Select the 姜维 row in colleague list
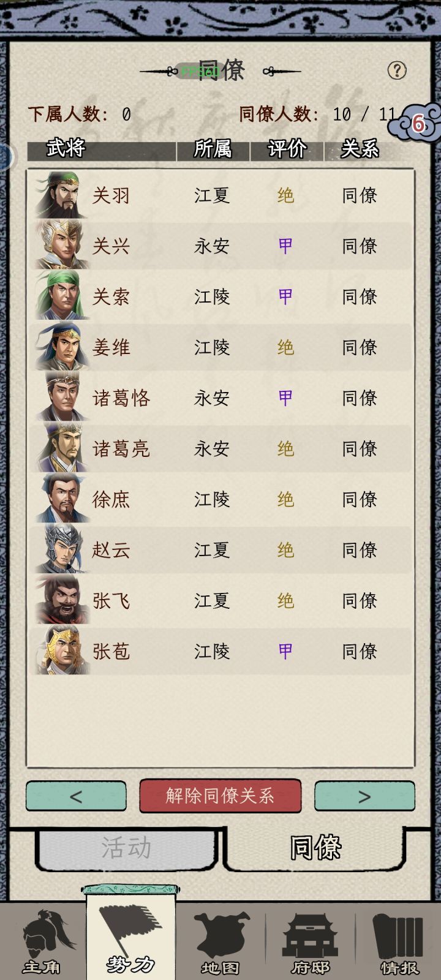 coord(221,347)
